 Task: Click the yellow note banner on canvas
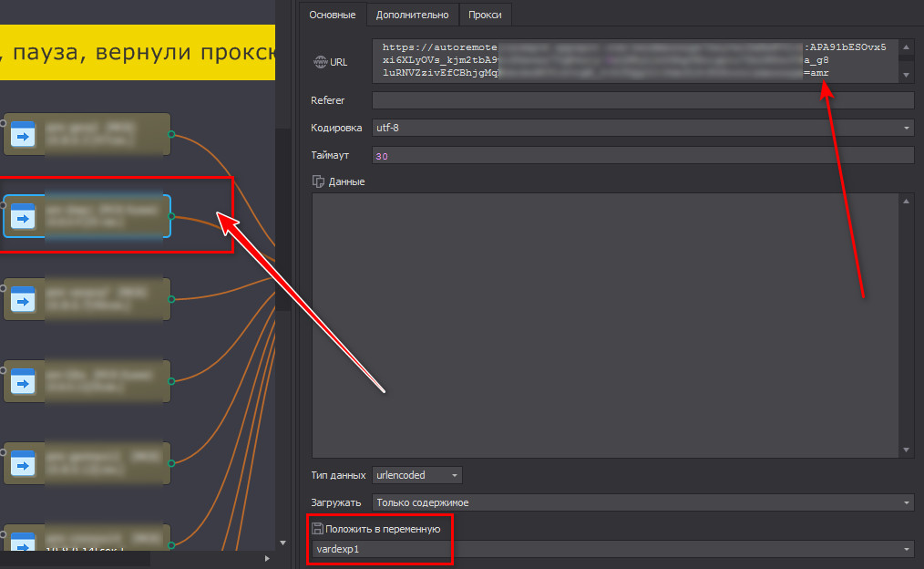click(x=137, y=52)
